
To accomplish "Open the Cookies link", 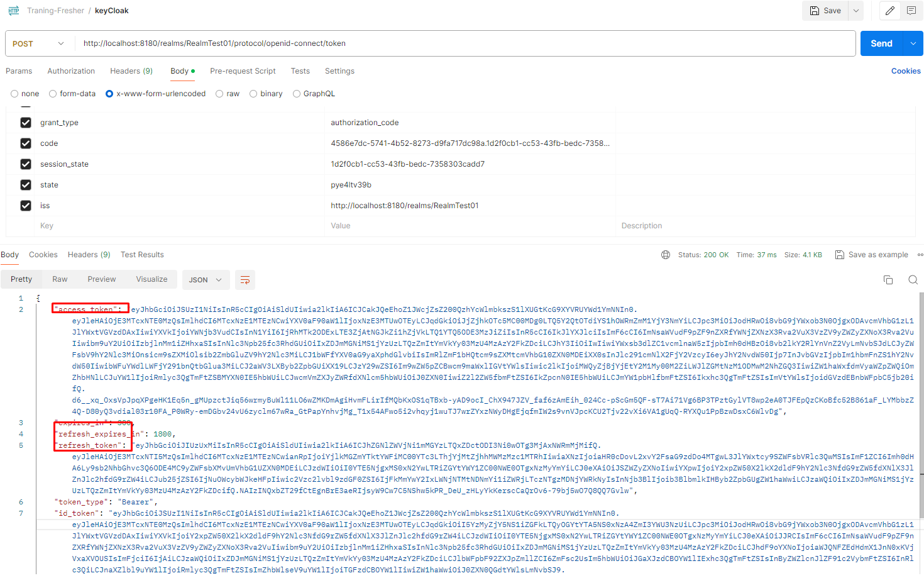I will [906, 71].
